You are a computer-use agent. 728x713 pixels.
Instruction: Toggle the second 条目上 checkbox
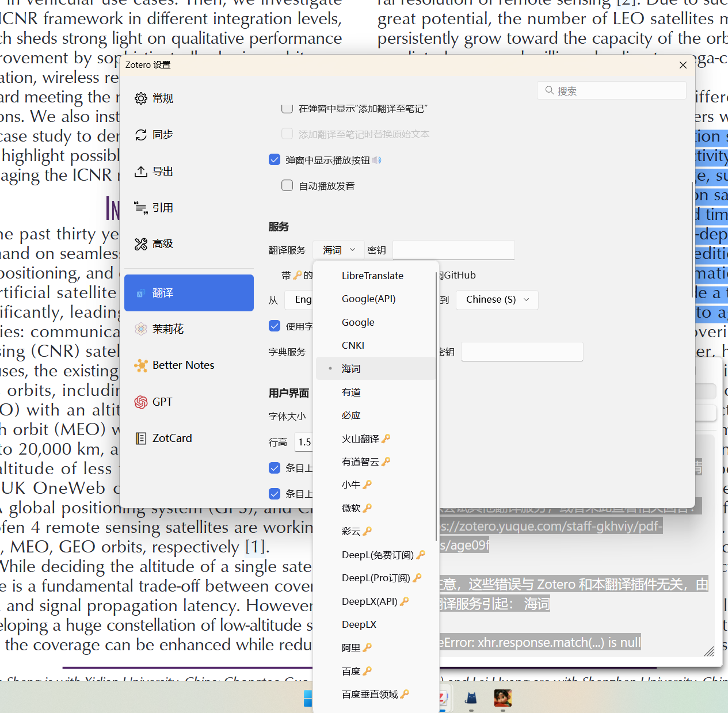click(275, 494)
